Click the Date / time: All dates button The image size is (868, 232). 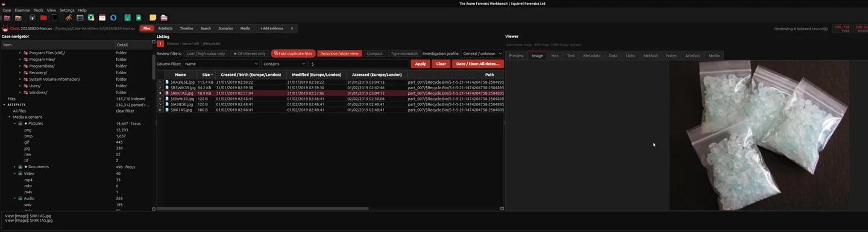point(477,64)
